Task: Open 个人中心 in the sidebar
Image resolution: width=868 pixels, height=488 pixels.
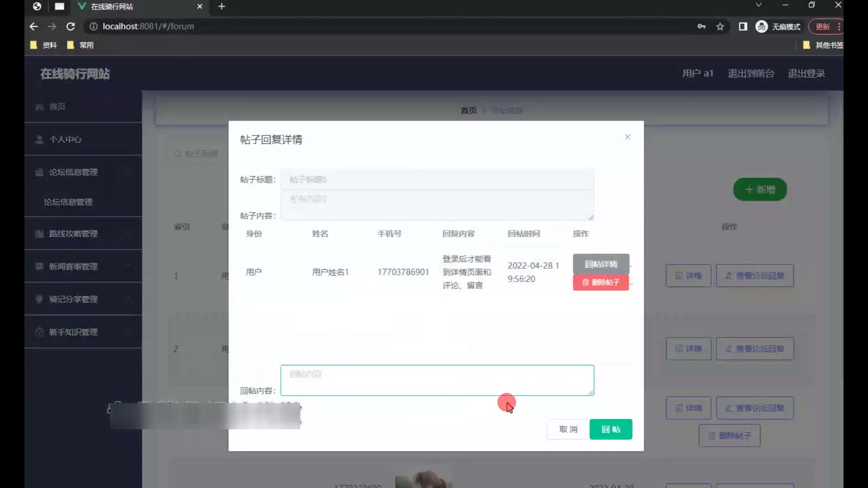Action: tap(65, 139)
